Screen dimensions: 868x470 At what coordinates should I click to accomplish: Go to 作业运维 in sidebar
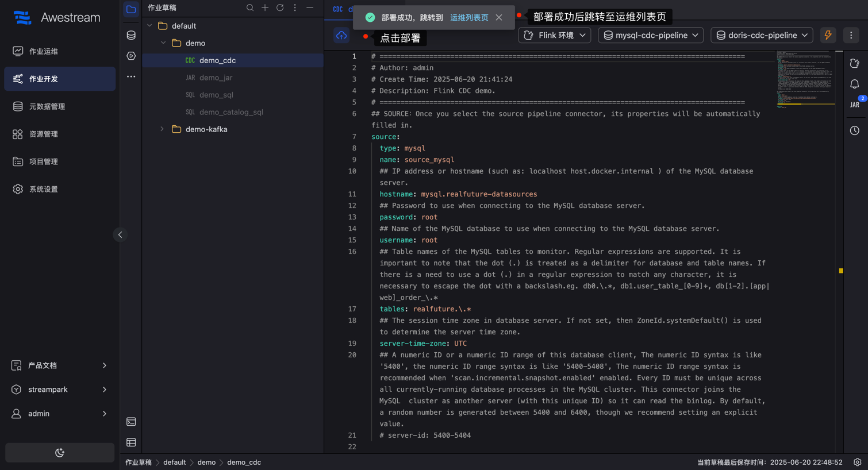44,51
